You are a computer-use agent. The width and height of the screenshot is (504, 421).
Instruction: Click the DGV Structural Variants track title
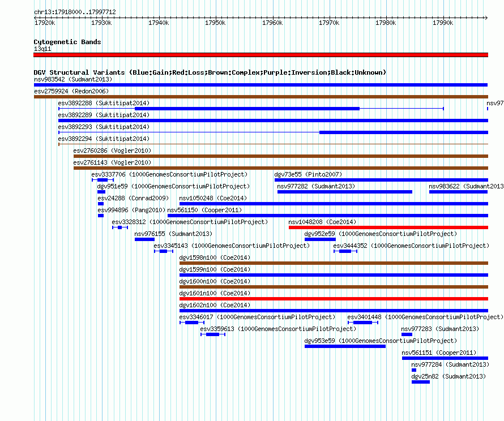(x=210, y=72)
